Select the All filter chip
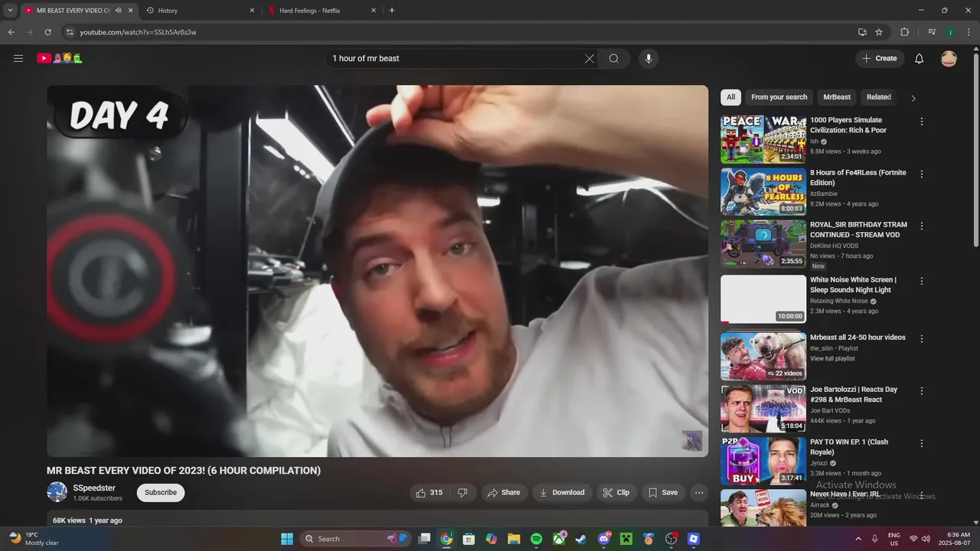This screenshot has height=551, width=980. pyautogui.click(x=730, y=97)
